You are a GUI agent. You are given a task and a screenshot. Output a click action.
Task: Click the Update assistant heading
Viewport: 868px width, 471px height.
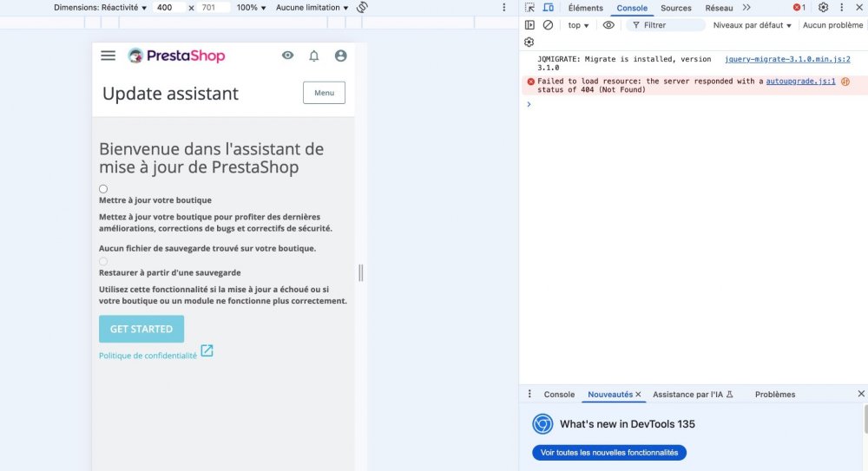click(170, 94)
